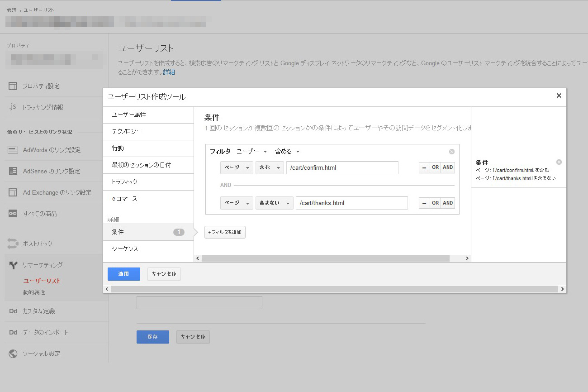Click キャンセル next to 保存
The width and height of the screenshot is (588, 392).
tap(193, 337)
